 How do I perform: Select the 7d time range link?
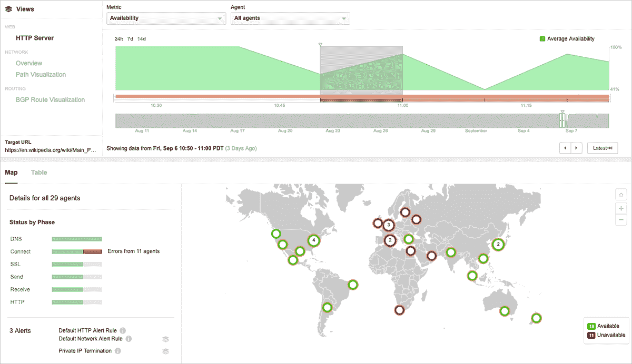click(x=130, y=39)
